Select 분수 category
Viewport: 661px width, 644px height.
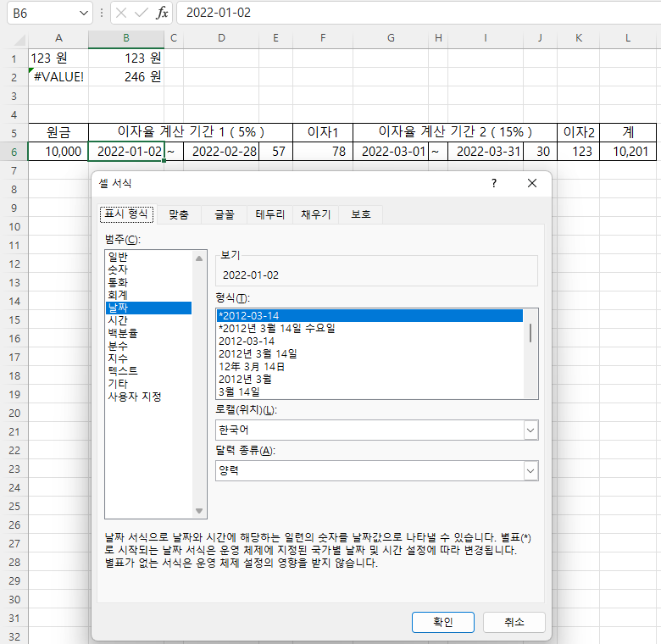click(149, 346)
